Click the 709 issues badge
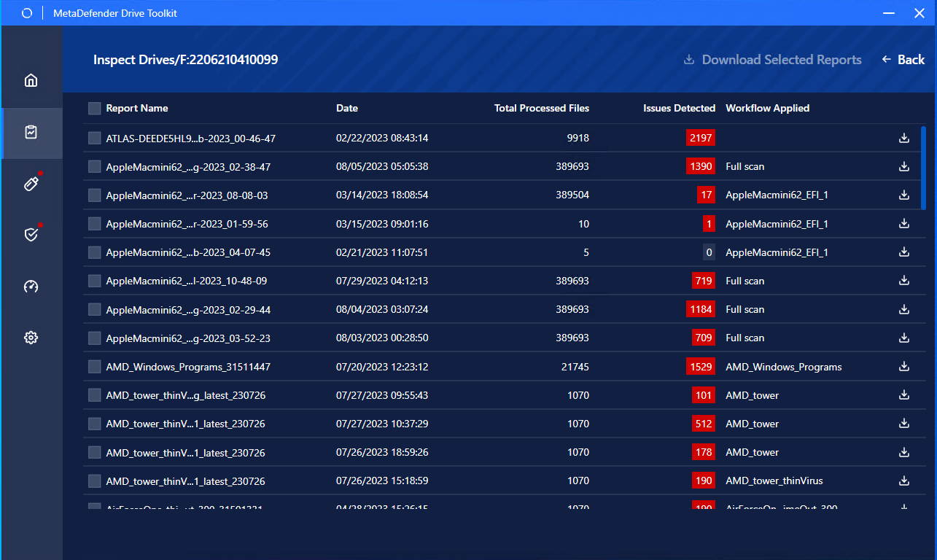937x560 pixels. click(704, 338)
